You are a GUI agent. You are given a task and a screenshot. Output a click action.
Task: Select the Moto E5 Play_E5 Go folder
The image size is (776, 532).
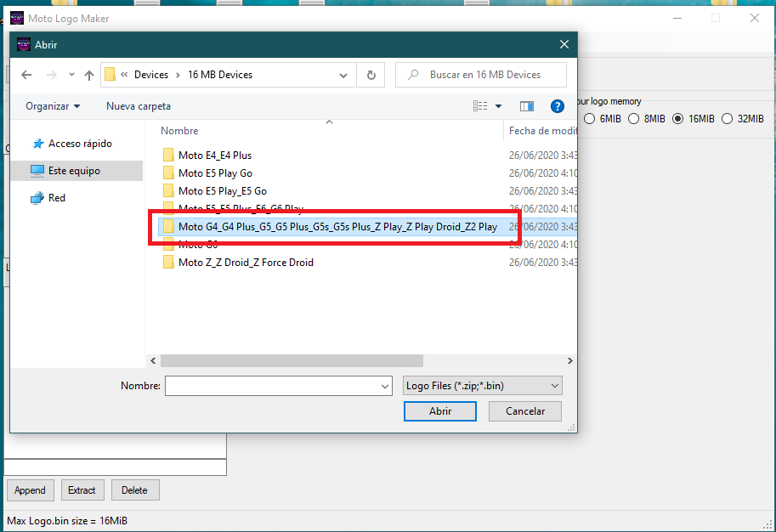[214, 191]
